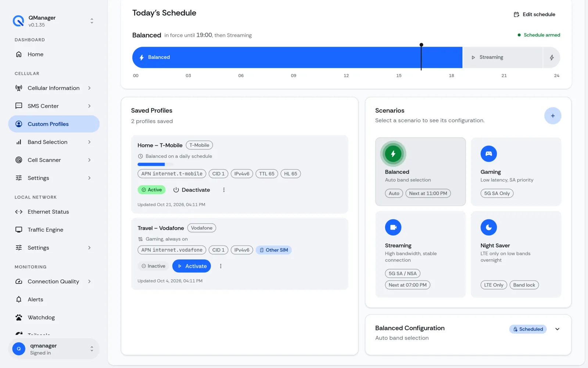This screenshot has width=588, height=368.
Task: Expand Cellular Information chevron
Action: click(x=89, y=88)
